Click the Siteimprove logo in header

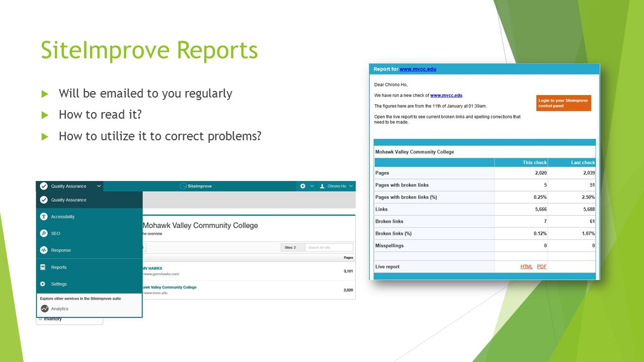[196, 186]
